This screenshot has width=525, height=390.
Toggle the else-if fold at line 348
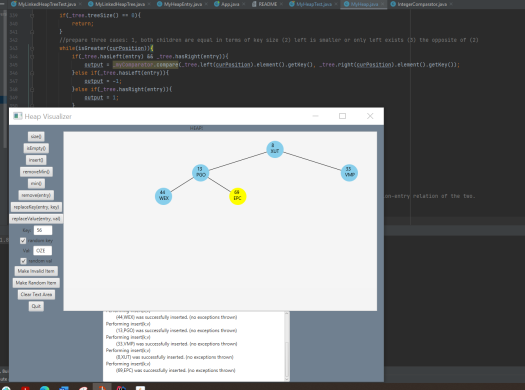pyautogui.click(x=32, y=89)
